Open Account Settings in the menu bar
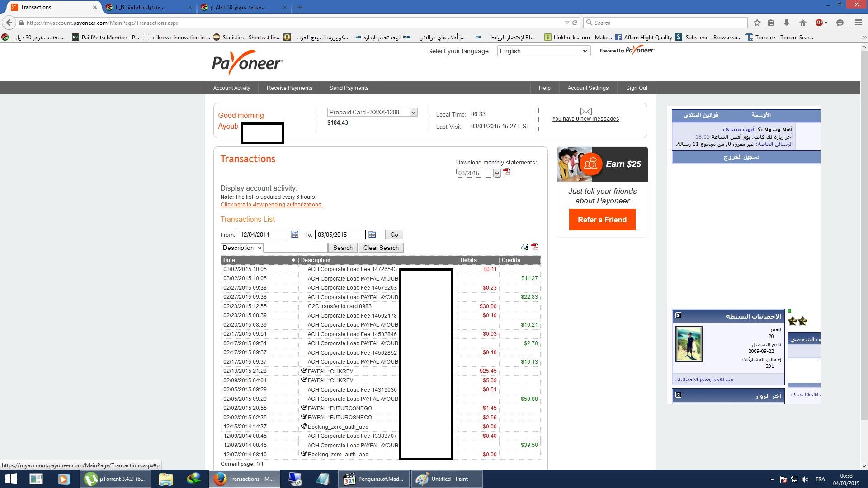The width and height of the screenshot is (868, 488). click(x=588, y=88)
